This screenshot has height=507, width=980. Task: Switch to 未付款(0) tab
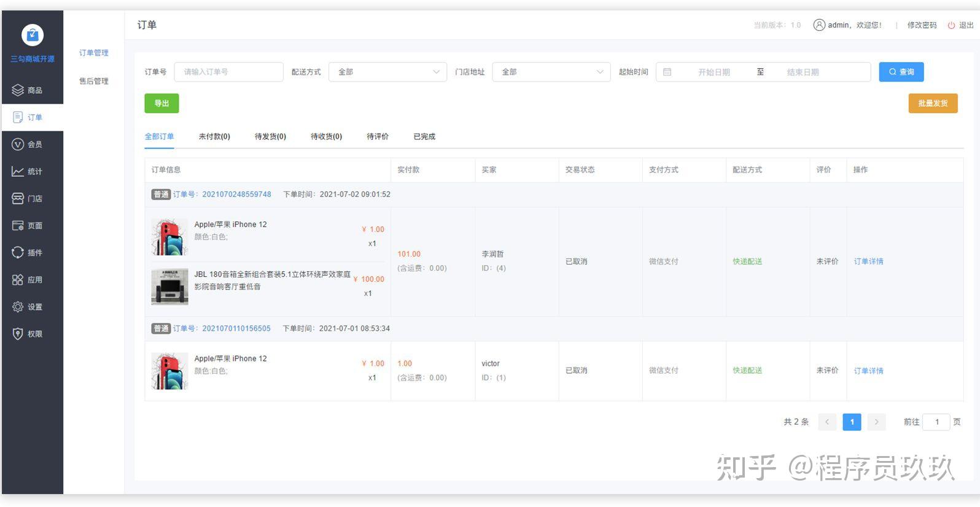(214, 136)
